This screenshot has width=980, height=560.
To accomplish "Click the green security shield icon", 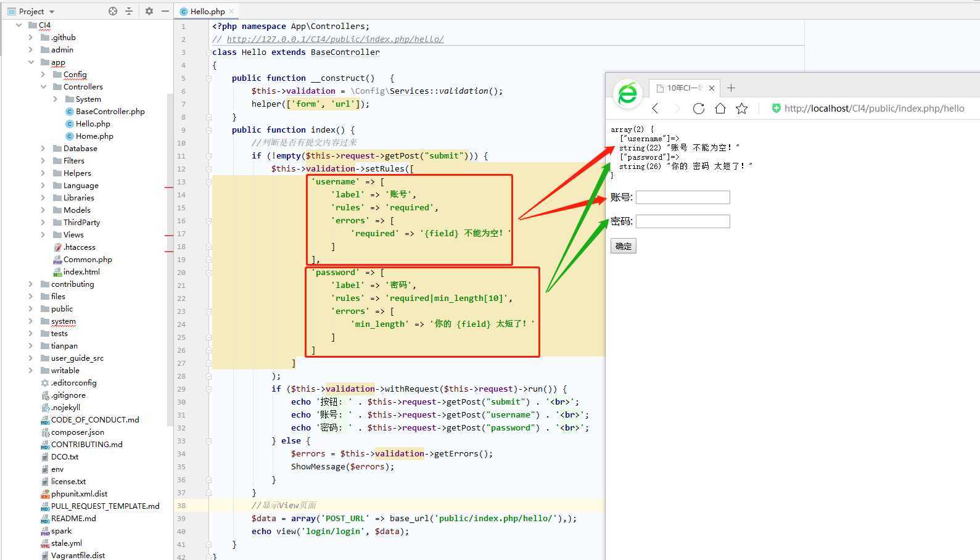I will [776, 109].
